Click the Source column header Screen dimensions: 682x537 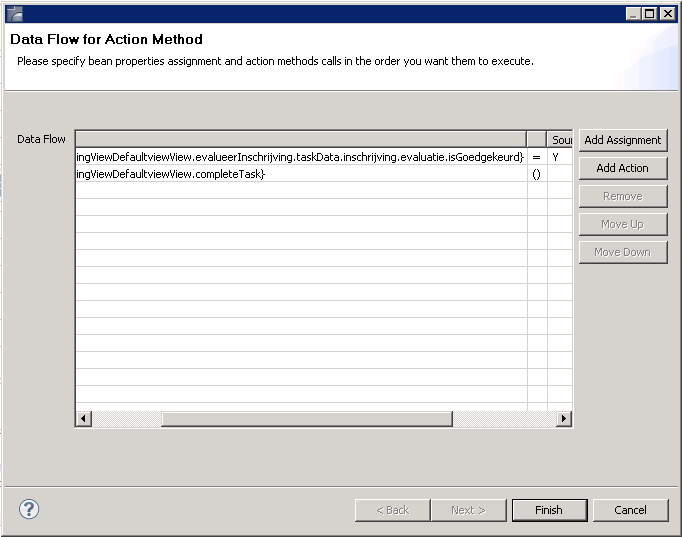[560, 140]
